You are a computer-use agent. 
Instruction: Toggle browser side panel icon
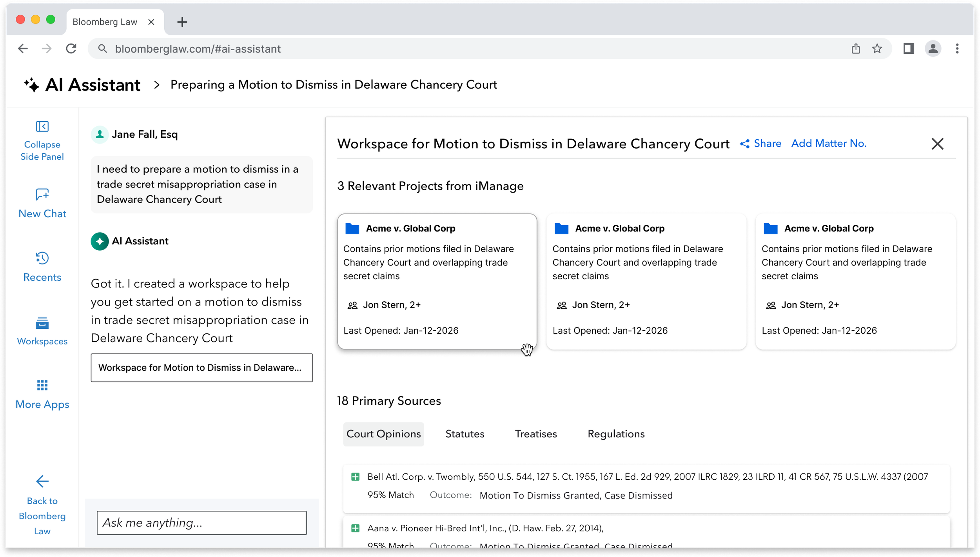pos(908,49)
